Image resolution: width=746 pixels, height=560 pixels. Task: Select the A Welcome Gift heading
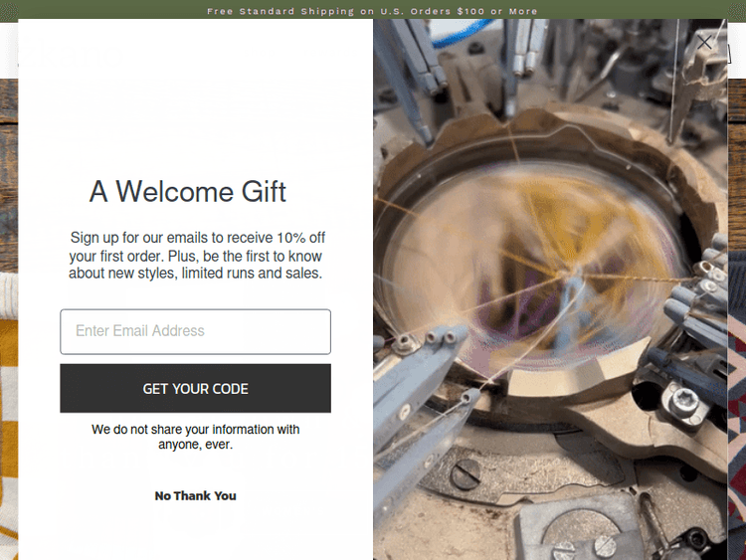tap(187, 192)
